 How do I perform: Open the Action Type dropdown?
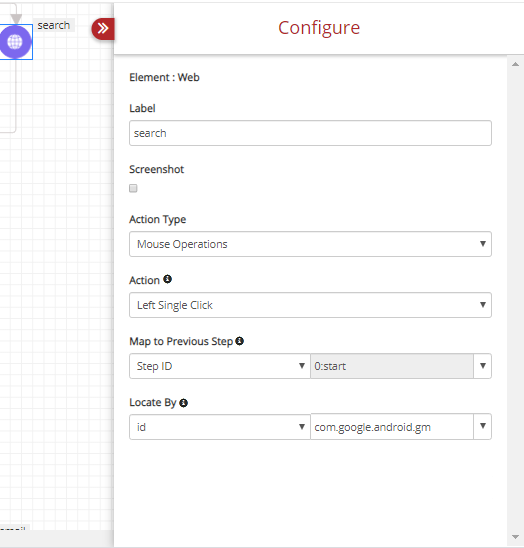point(310,244)
